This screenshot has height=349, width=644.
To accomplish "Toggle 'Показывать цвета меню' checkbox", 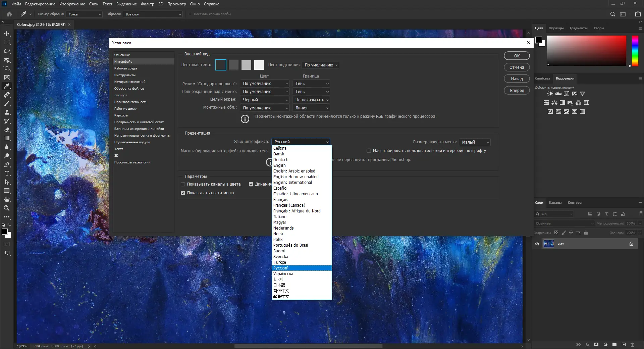I will 183,193.
